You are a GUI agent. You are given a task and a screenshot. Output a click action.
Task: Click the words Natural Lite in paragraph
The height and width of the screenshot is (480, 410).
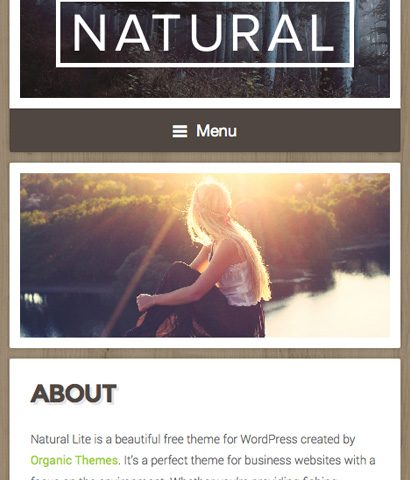(61, 439)
